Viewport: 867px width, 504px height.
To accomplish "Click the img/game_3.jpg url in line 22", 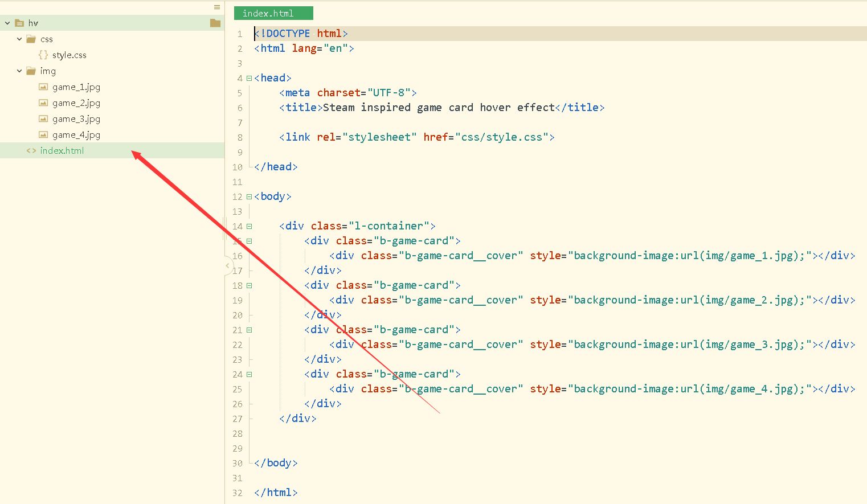I will [x=749, y=345].
